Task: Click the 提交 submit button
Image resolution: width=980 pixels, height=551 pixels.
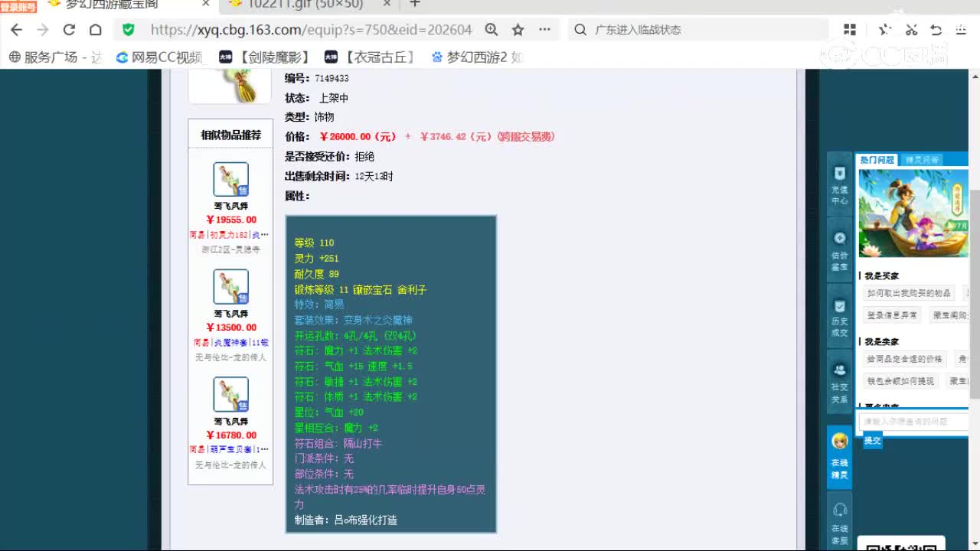Action: coord(873,441)
